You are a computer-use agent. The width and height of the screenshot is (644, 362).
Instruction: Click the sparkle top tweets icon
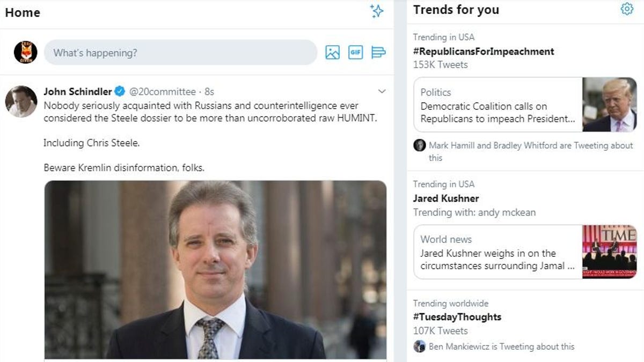coord(377,11)
